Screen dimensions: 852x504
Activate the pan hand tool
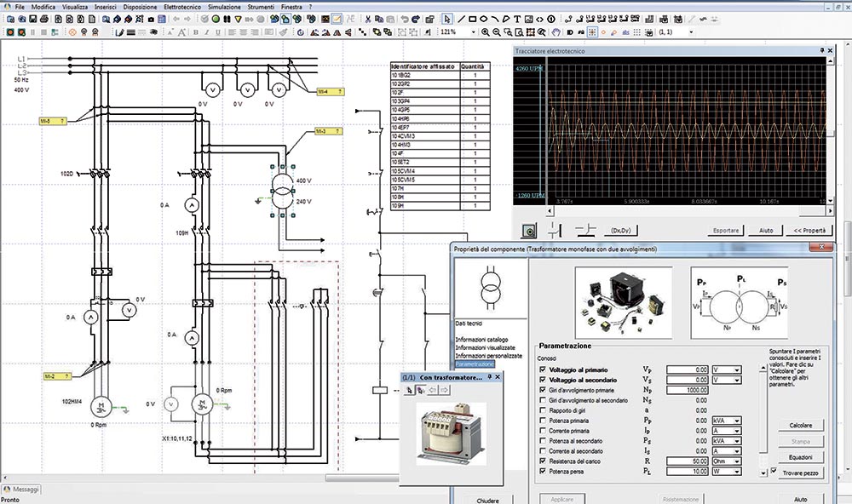556,31
